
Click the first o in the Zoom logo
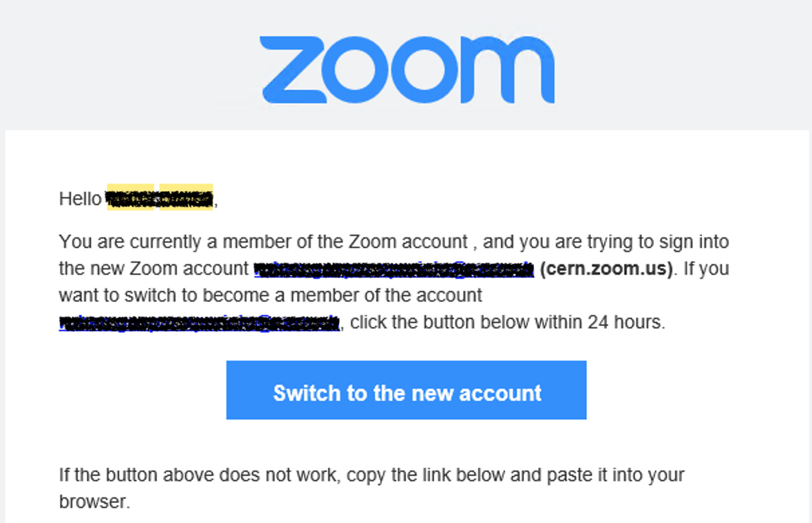point(357,70)
